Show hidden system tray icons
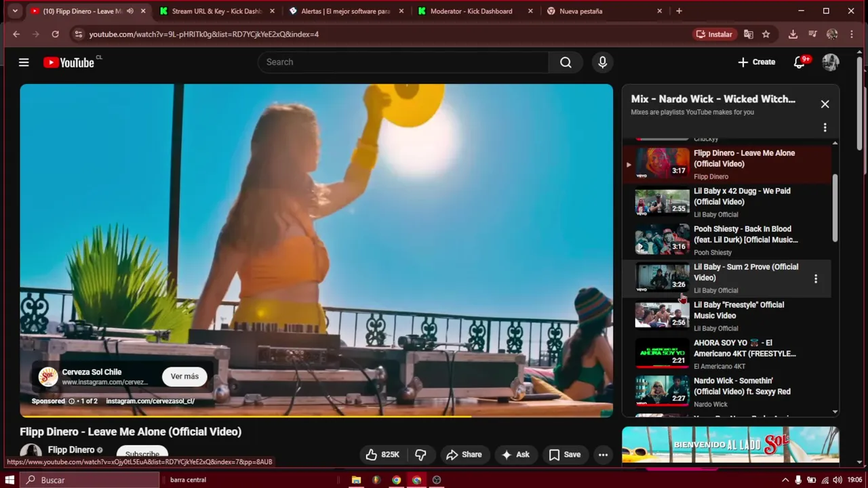Image resolution: width=868 pixels, height=488 pixels. [785, 480]
